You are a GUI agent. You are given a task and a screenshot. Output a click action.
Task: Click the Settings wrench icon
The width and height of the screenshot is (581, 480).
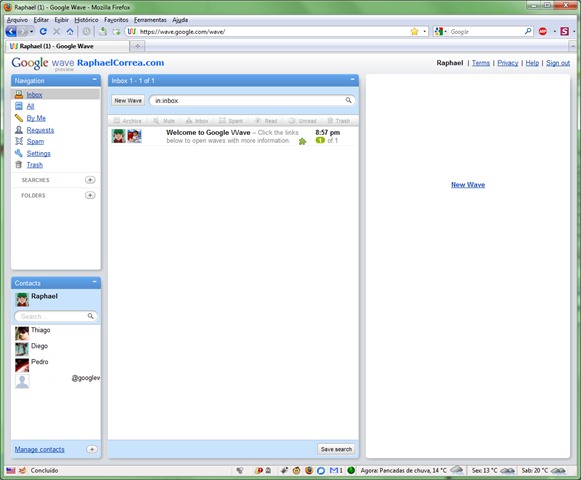tap(19, 153)
